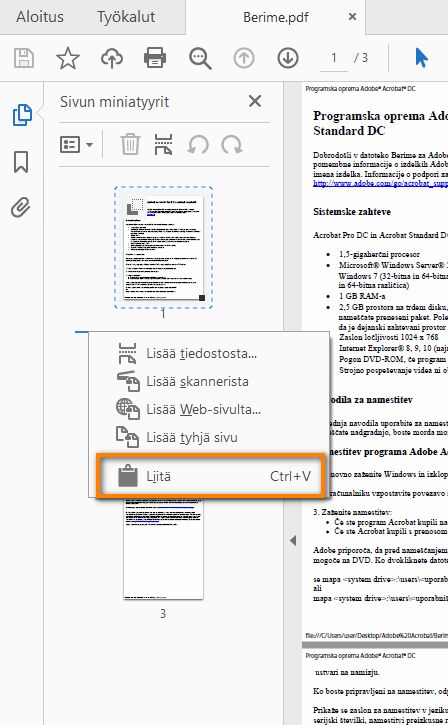Click the upload to cloud icon
Viewport: 448px width, 725px height.
112,58
